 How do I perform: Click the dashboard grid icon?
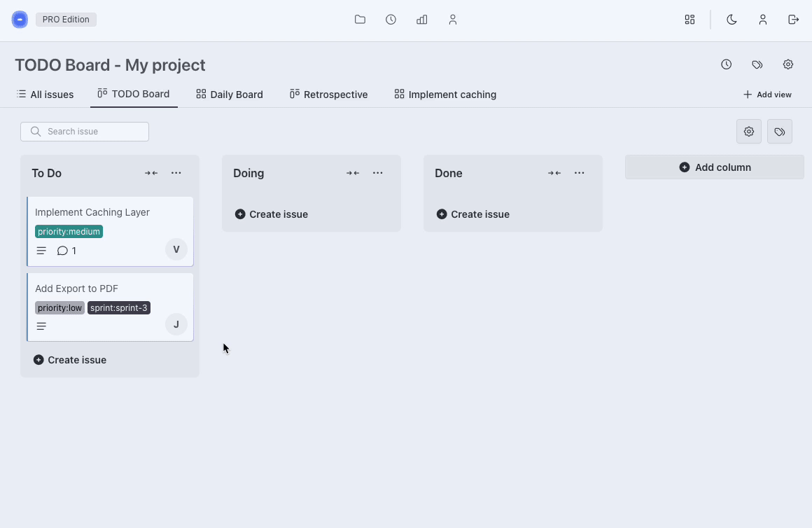689,20
